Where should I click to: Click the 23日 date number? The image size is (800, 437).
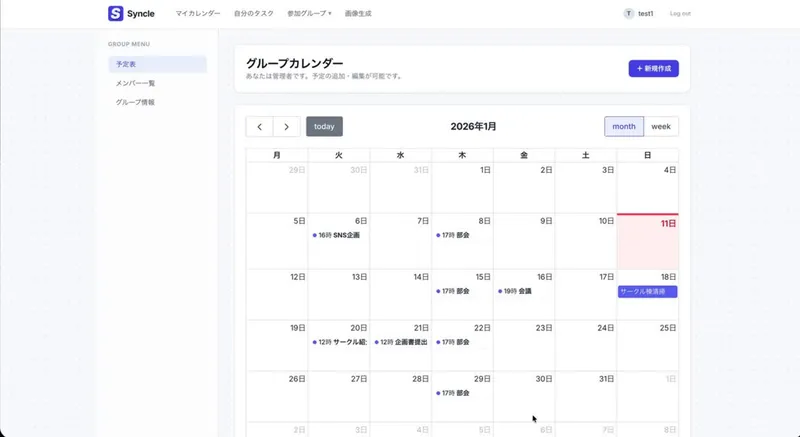point(544,328)
